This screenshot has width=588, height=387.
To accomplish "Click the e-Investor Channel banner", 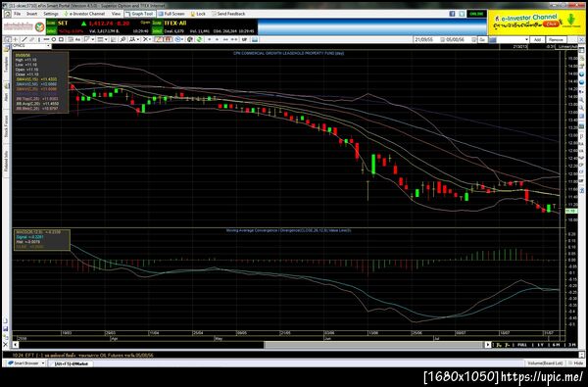I will coord(536,23).
